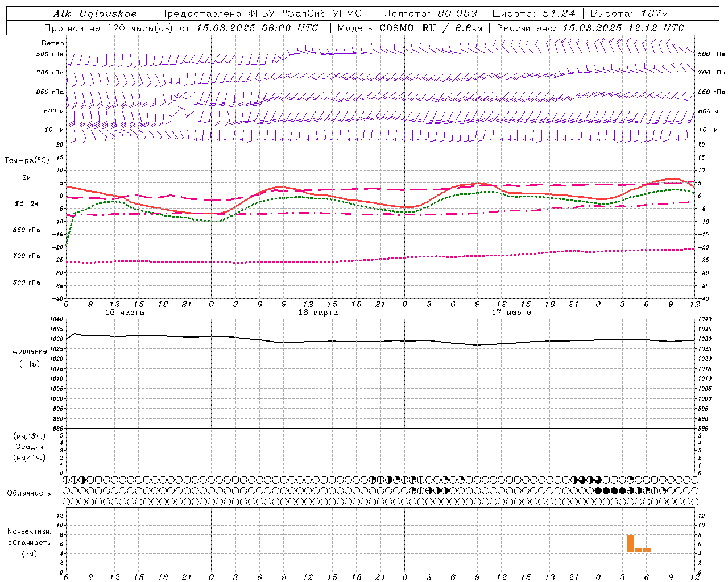Select the Осадки precipitation label
728x582 pixels.
pos(30,447)
